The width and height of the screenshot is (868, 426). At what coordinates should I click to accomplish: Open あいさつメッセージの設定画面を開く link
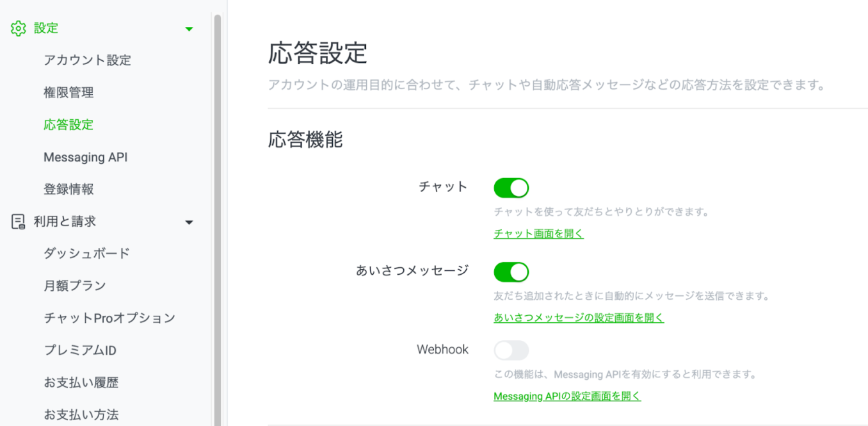click(x=578, y=317)
